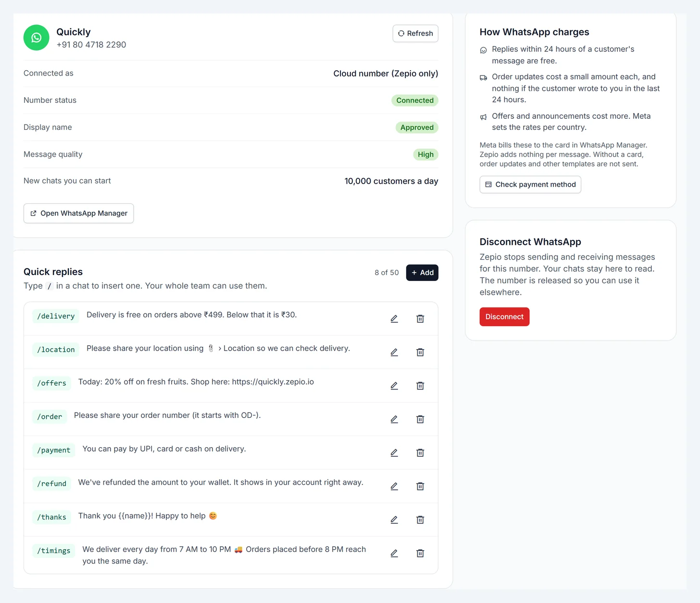Image resolution: width=700 pixels, height=603 pixels.
Task: Click the 'Quick replies' heading
Action: (53, 272)
